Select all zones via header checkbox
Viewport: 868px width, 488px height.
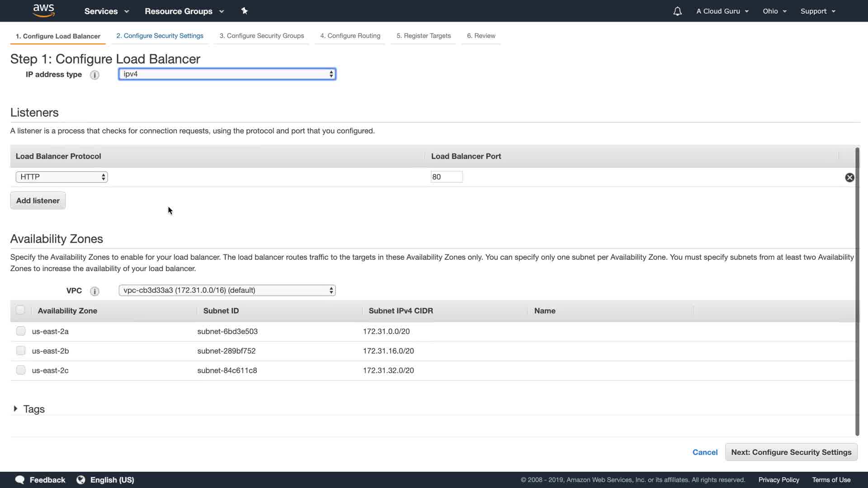pos(20,310)
